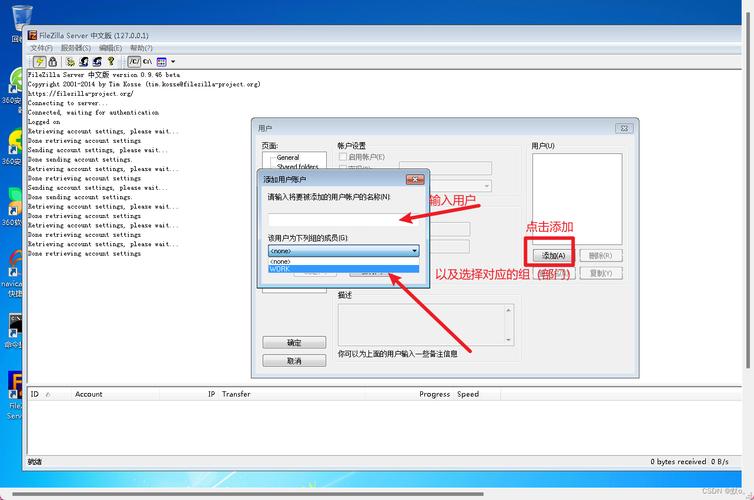Viewport: 754px width, 500px height.
Task: Click the "Connected, waiting for authentication" log line
Action: 93,112
